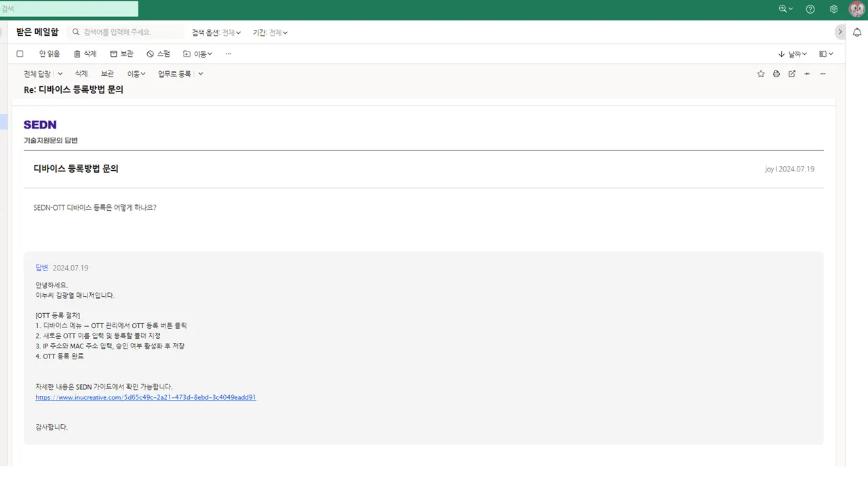Click the 답변 label in reply box
868x488 pixels.
(x=42, y=268)
